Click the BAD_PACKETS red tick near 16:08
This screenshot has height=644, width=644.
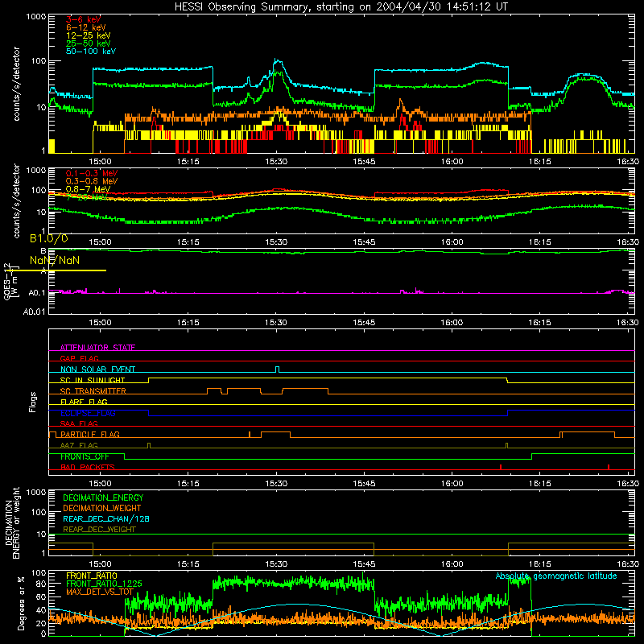(x=501, y=467)
